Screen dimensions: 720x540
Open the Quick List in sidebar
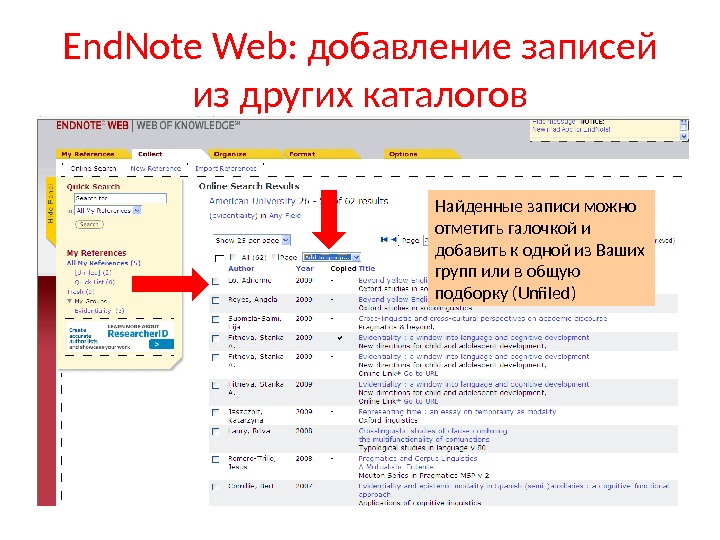tap(95, 282)
